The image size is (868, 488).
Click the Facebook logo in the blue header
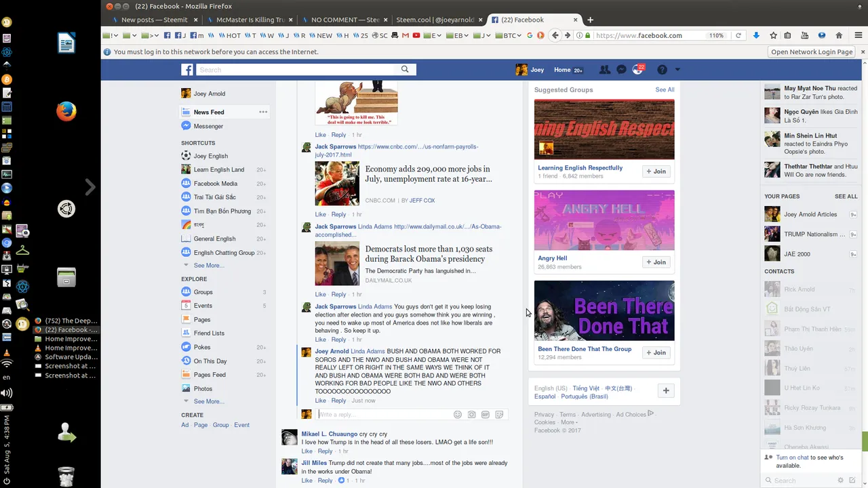[187, 69]
